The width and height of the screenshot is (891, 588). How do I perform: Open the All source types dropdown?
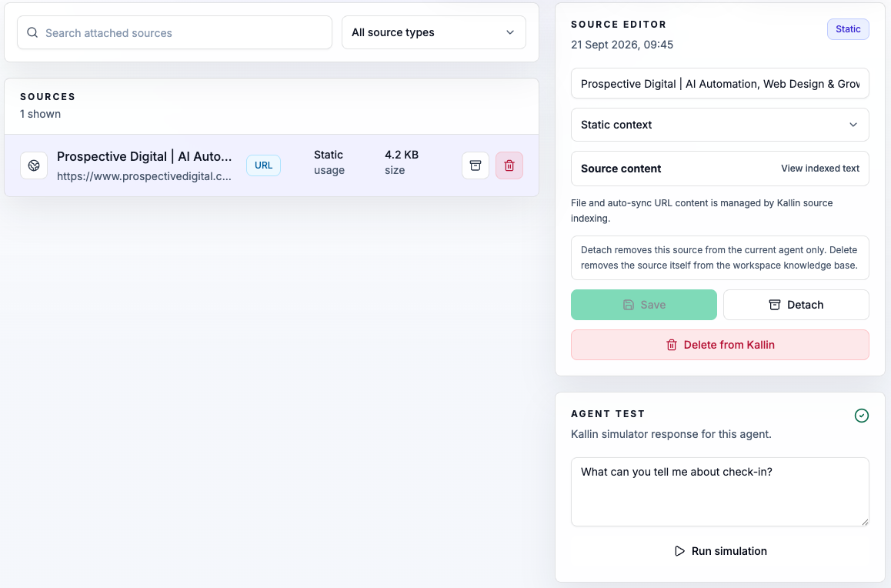point(433,32)
